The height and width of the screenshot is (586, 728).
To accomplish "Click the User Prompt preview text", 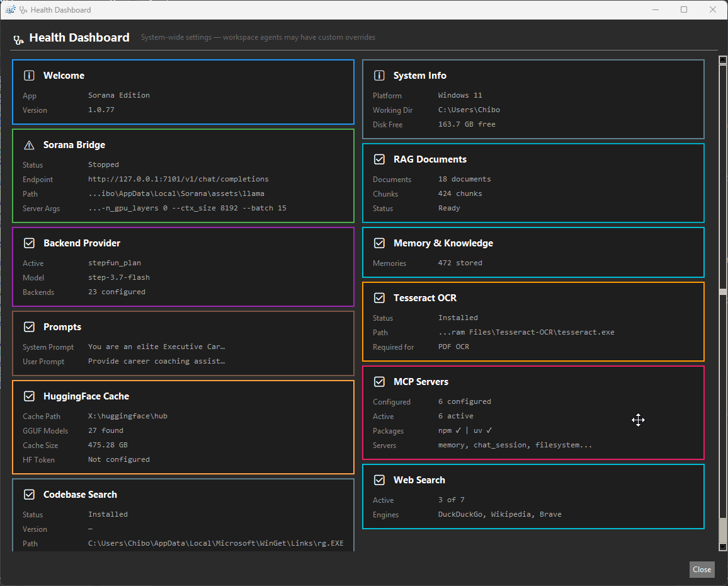I will (x=156, y=361).
